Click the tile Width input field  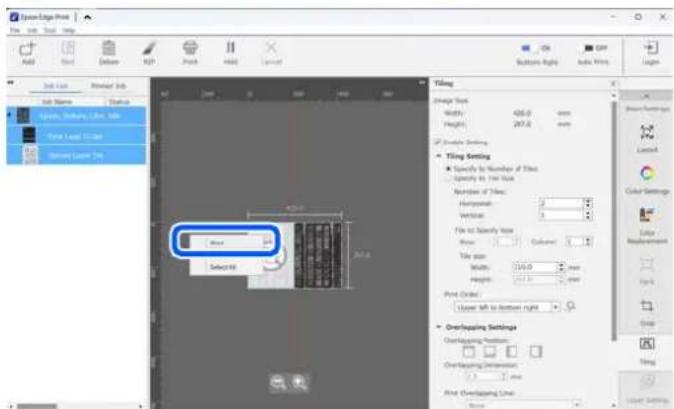535,267
